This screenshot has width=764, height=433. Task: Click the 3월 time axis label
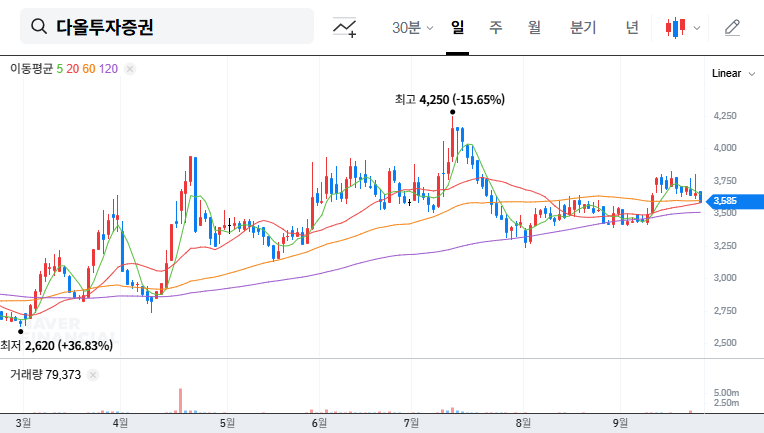click(x=23, y=423)
